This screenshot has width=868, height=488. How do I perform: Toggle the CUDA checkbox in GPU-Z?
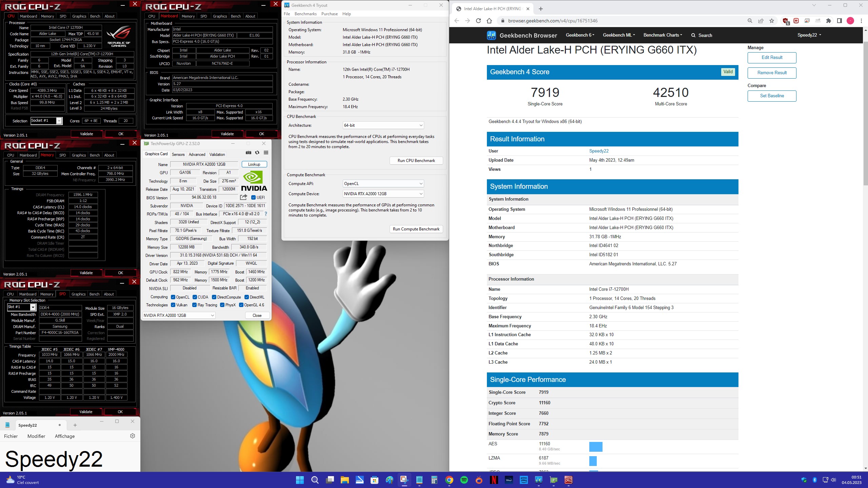click(195, 297)
